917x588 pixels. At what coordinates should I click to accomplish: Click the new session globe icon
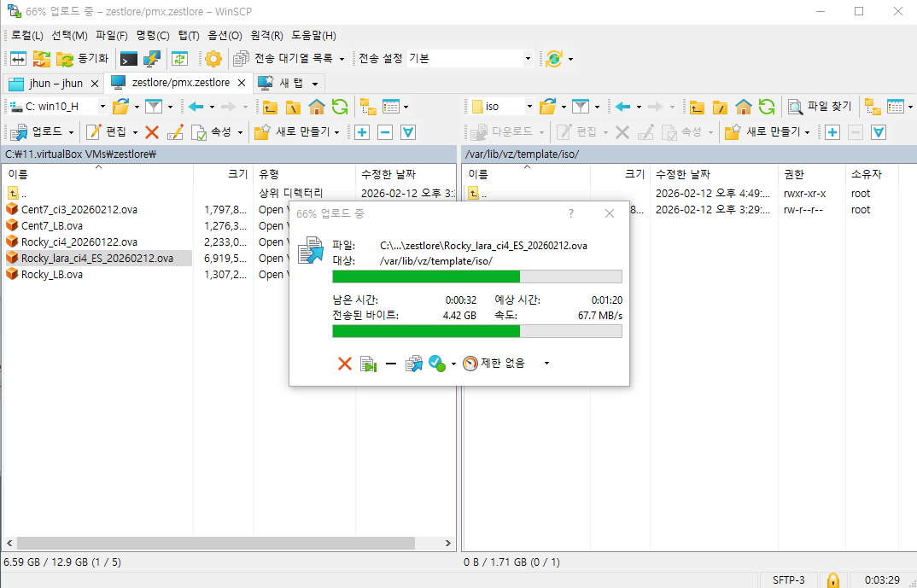553,58
